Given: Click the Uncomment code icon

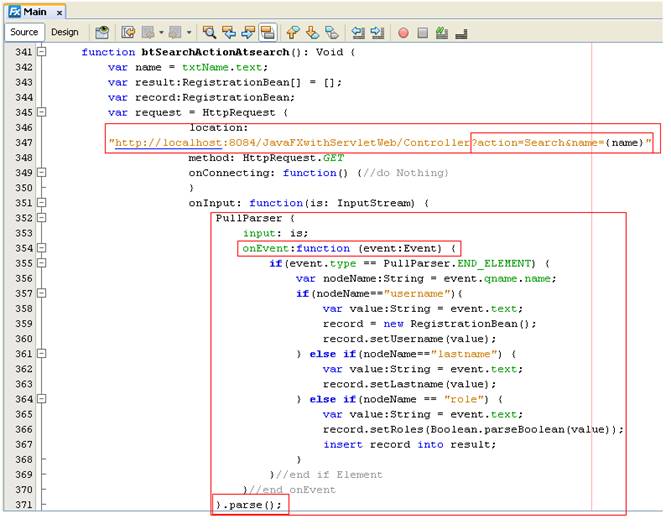Looking at the screenshot, I should point(461,33).
